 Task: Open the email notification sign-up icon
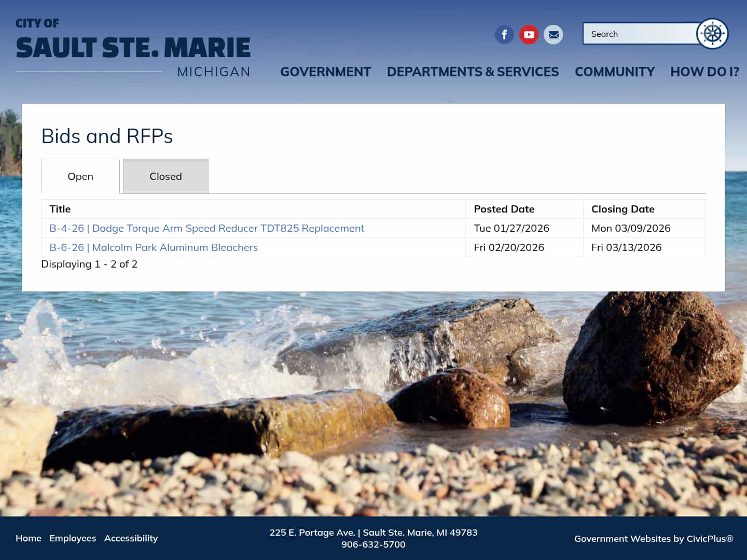pos(553,34)
